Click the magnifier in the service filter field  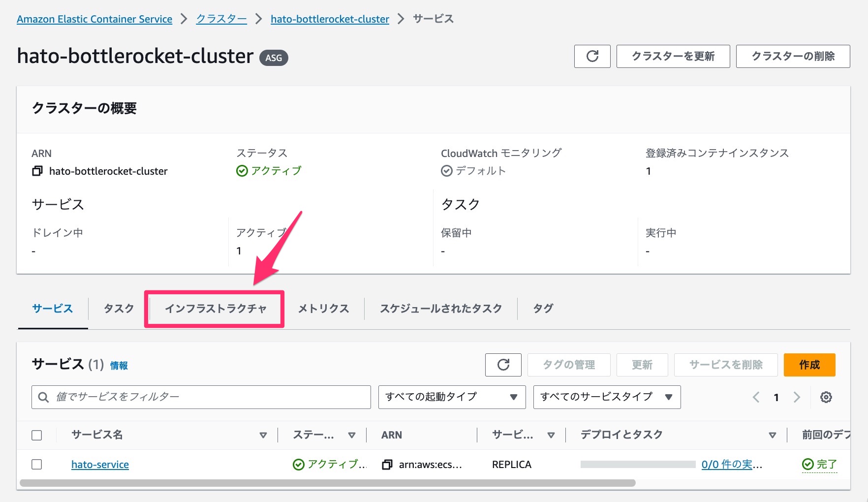pos(43,397)
